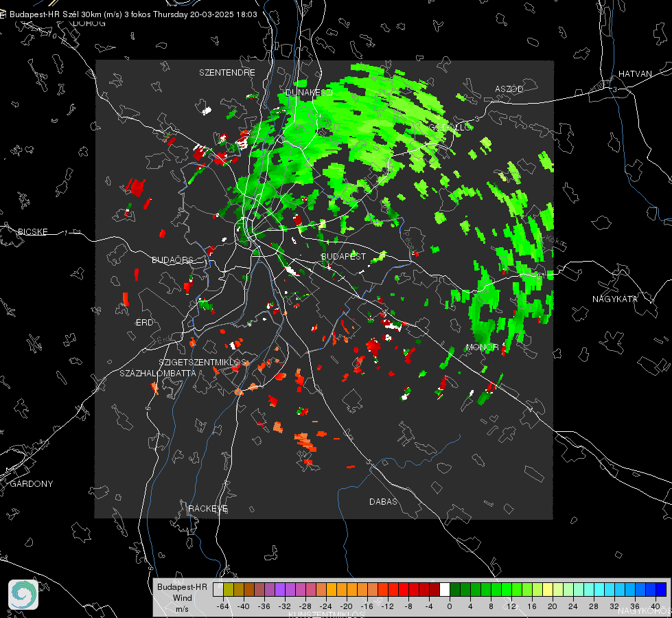Select the yellow swatch near 20 in the legend
The height and width of the screenshot is (618, 672).
[548, 590]
